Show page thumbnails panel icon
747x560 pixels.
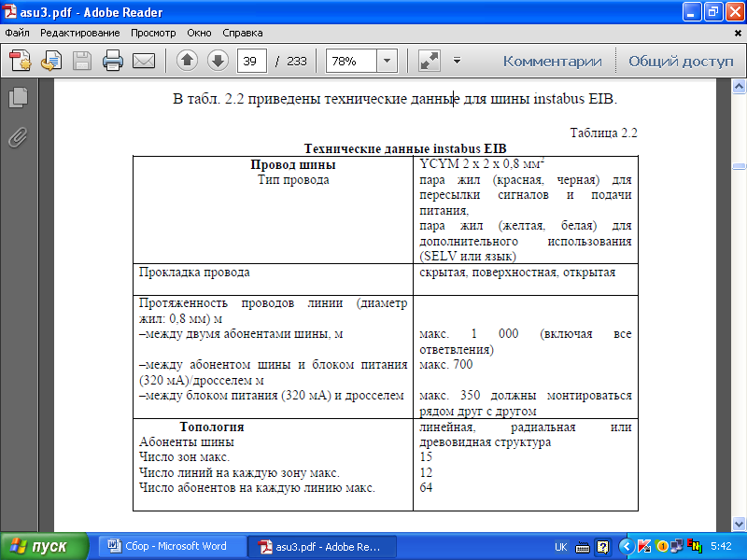pyautogui.click(x=18, y=98)
